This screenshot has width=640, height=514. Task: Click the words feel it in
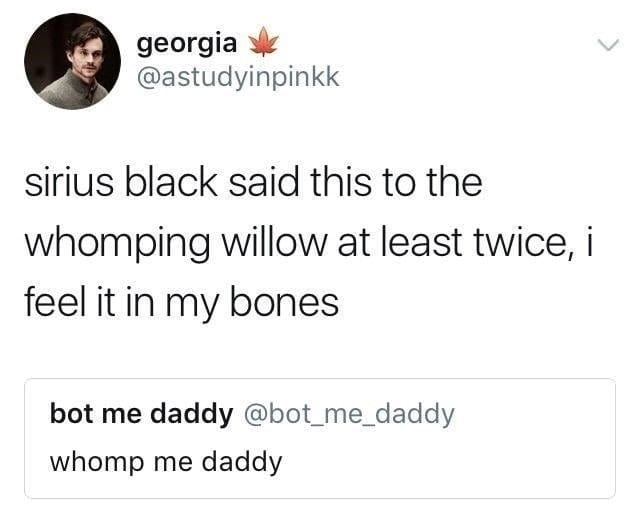(90, 302)
